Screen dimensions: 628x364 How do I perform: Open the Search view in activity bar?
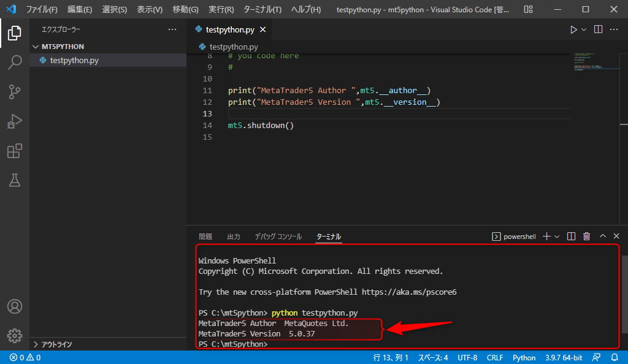pos(15,63)
